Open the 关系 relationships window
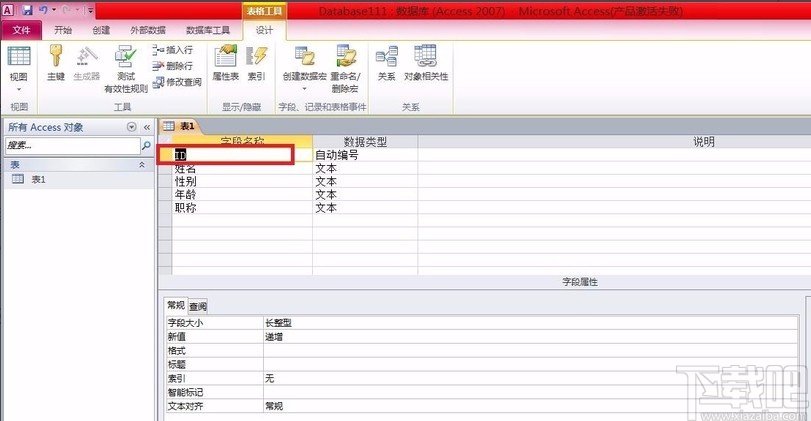Image resolution: width=811 pixels, height=421 pixels. [x=386, y=63]
